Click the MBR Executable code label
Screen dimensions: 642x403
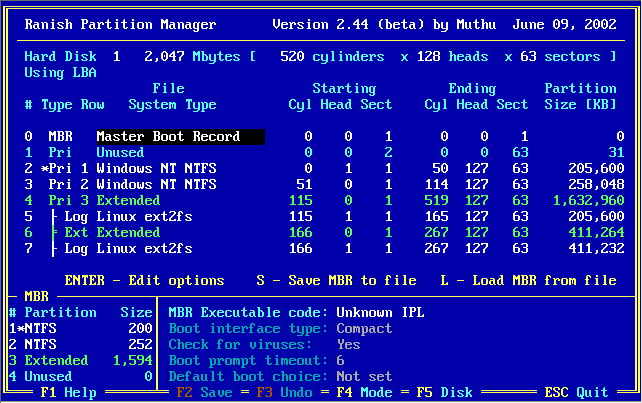click(248, 312)
